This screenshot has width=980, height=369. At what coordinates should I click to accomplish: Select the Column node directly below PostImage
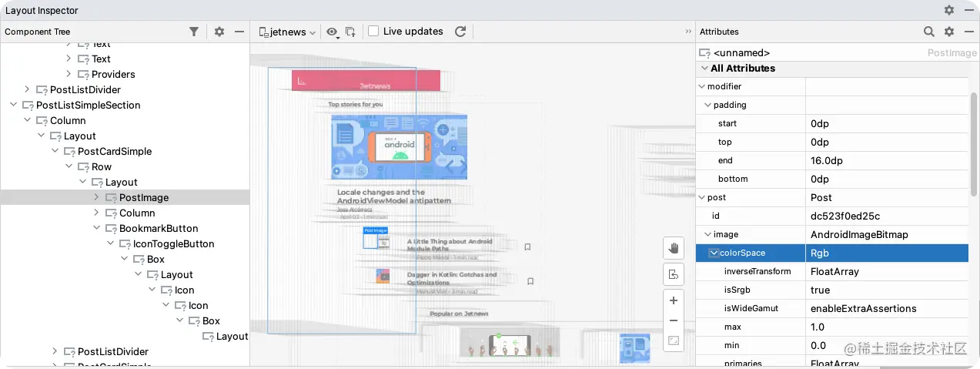click(x=137, y=213)
